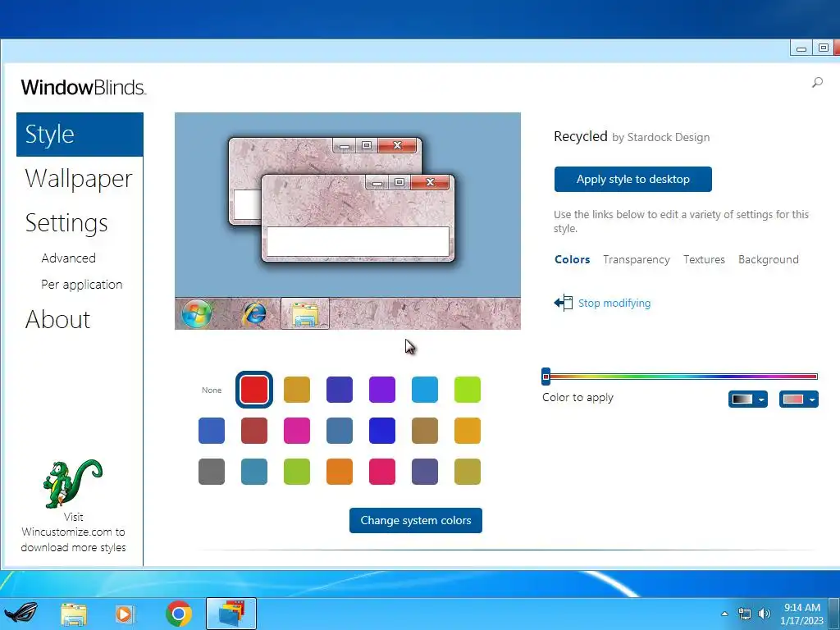Click Change system colors button
Viewport: 840px width, 630px height.
416,520
